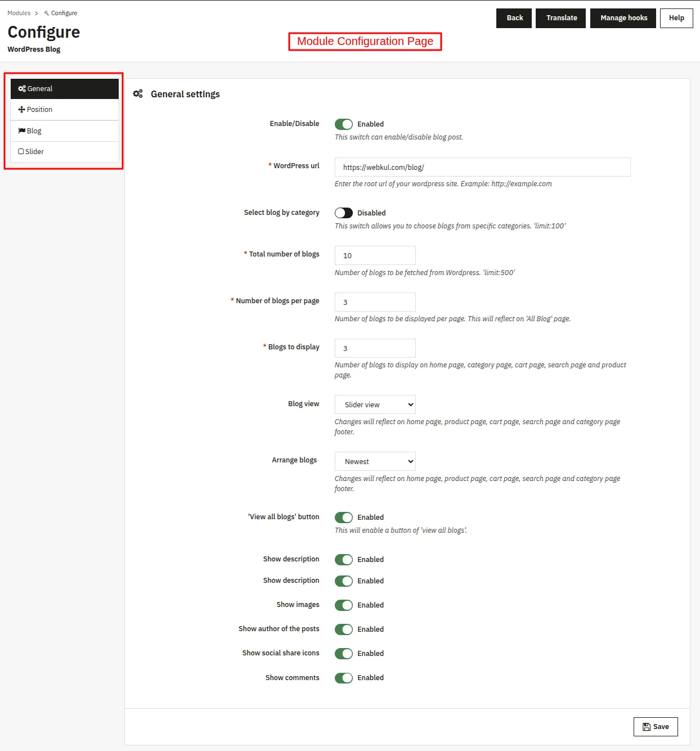
Task: Switch off Show social share icons
Action: pyautogui.click(x=344, y=654)
